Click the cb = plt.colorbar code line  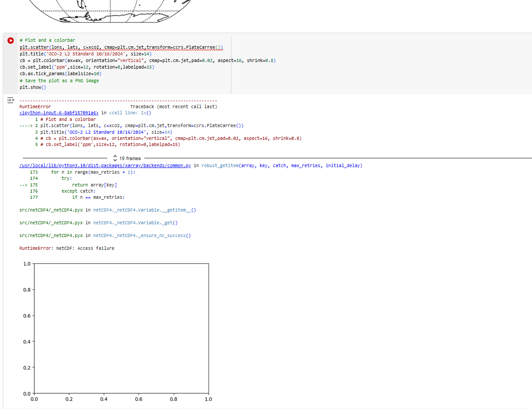pyautogui.click(x=148, y=60)
